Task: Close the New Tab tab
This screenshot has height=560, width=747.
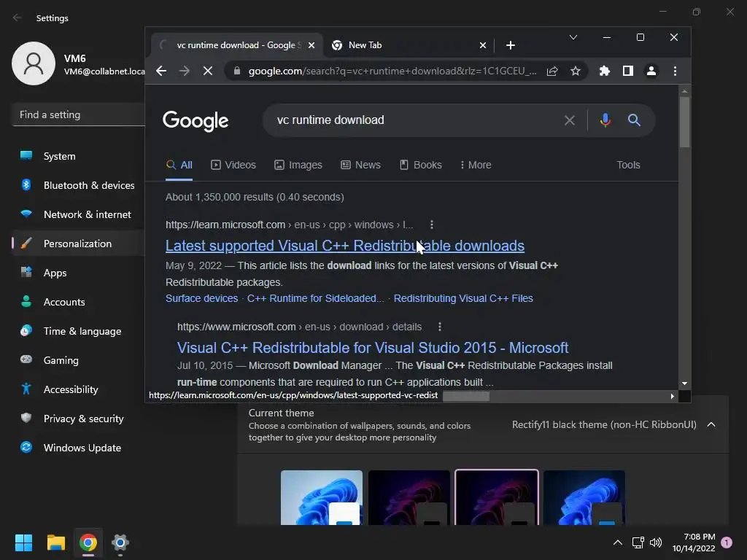Action: [483, 45]
